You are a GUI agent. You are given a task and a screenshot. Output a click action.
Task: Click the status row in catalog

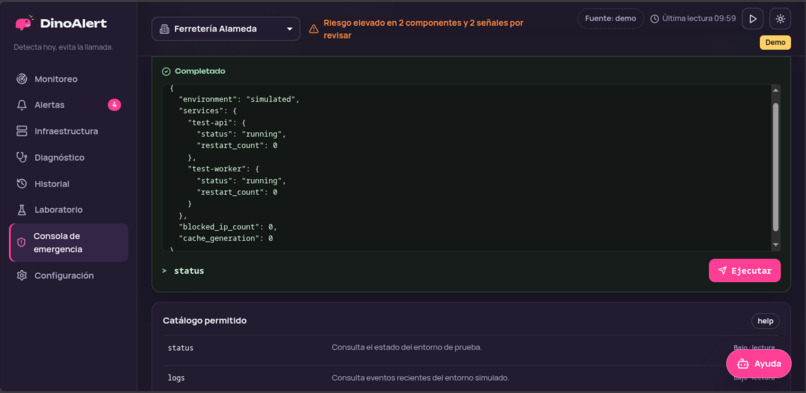pos(470,348)
